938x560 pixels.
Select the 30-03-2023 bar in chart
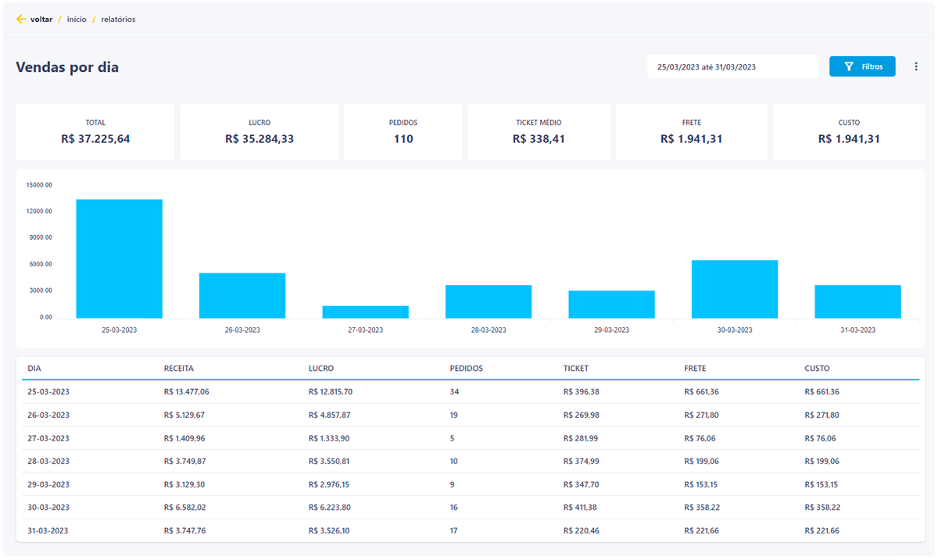tap(735, 289)
